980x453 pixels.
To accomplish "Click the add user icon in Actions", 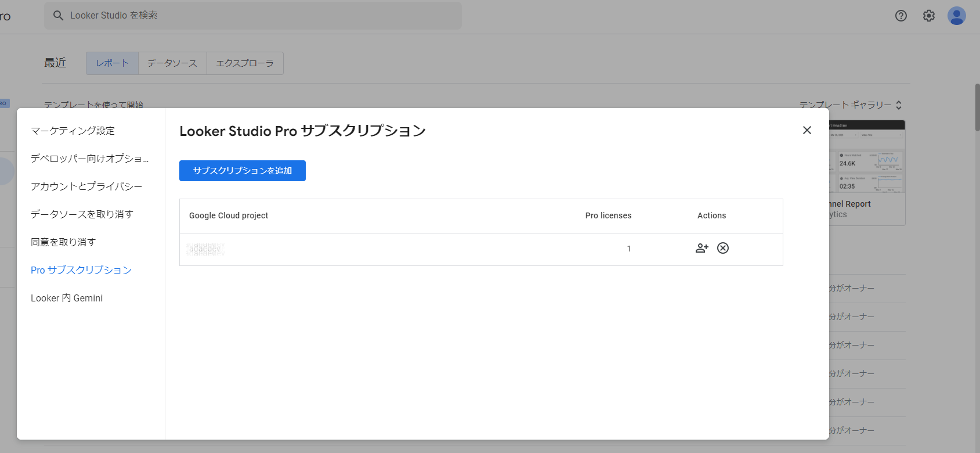I will click(x=701, y=248).
